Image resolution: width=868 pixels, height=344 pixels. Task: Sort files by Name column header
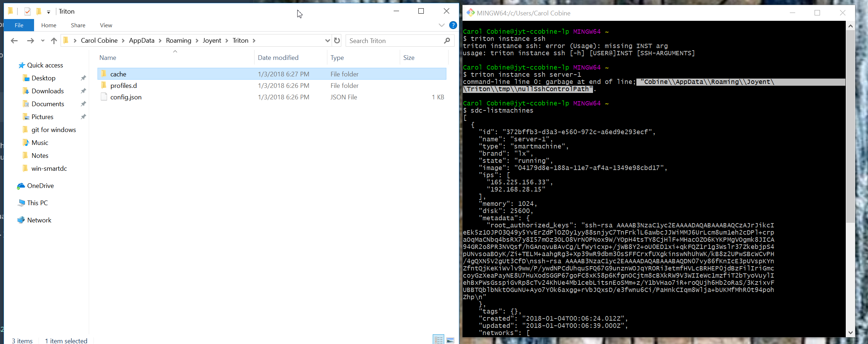coord(108,57)
